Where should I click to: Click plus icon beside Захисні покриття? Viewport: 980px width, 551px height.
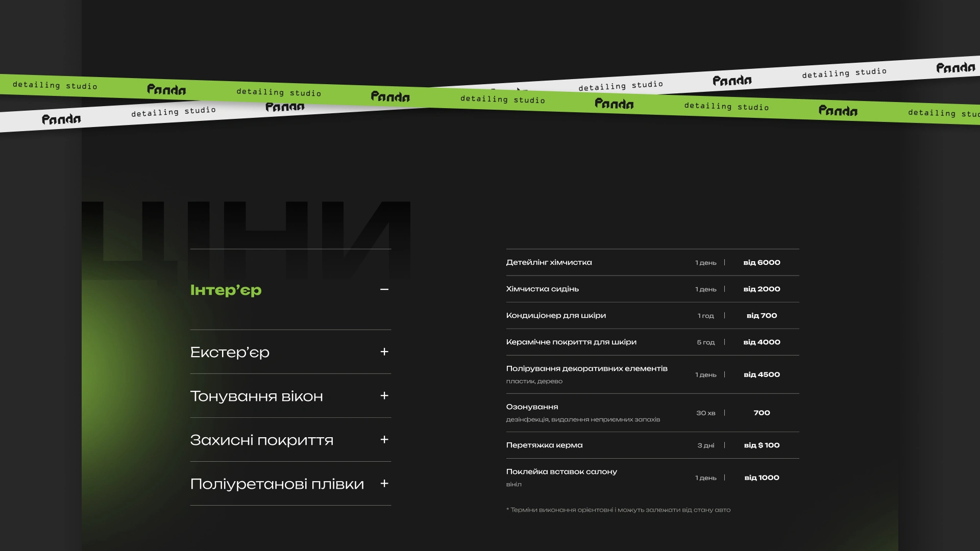coord(384,440)
